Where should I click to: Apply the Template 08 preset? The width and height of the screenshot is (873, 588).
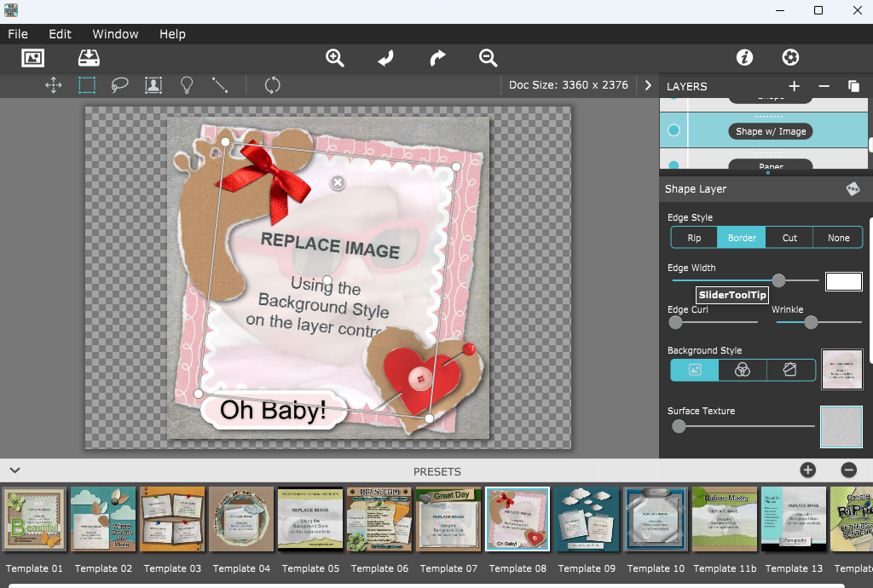517,520
